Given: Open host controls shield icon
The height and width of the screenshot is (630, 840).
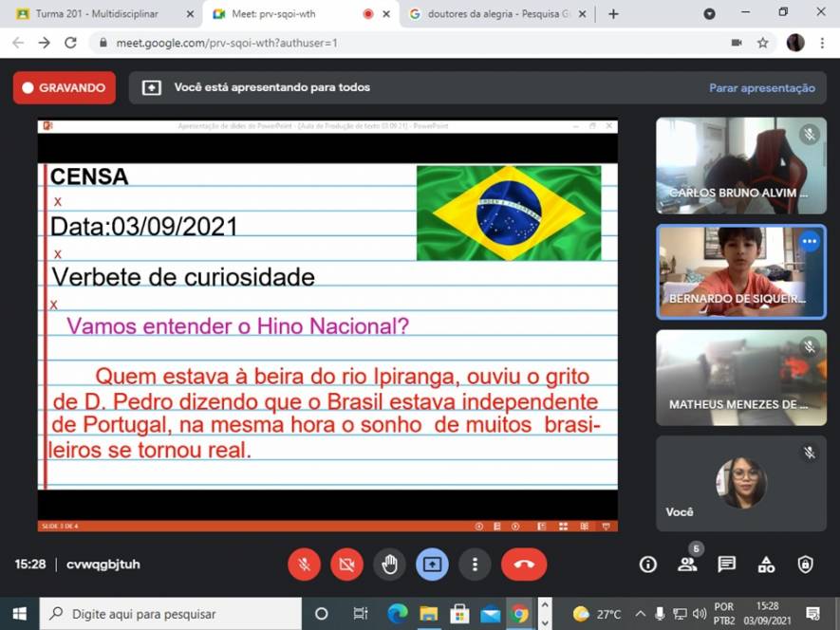Looking at the screenshot, I should click(x=805, y=565).
